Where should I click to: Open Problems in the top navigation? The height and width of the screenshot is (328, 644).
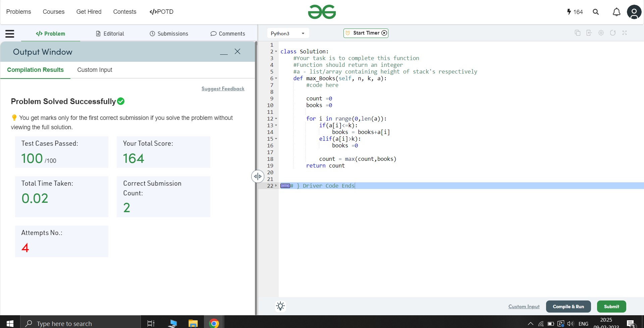pyautogui.click(x=18, y=12)
